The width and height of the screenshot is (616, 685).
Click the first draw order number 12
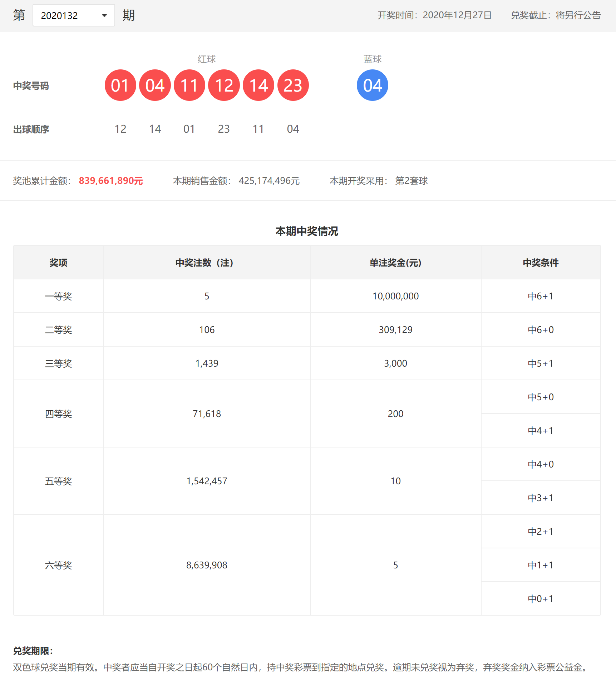pyautogui.click(x=120, y=129)
